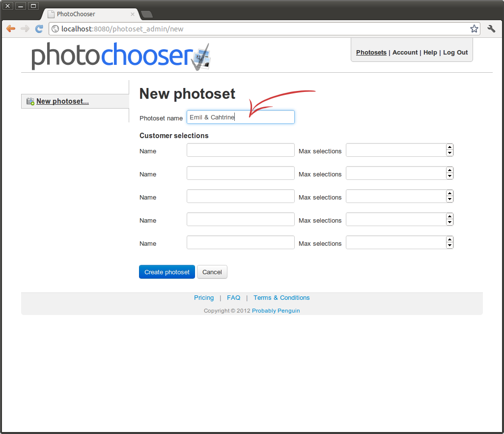Screen dimensions: 504x434
Task: Focus the first customer Name field
Action: pyautogui.click(x=240, y=150)
